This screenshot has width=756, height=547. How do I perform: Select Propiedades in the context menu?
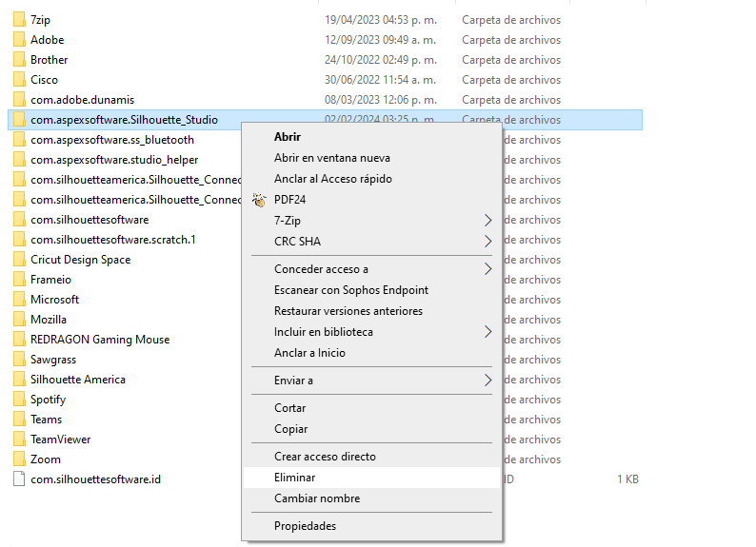pyautogui.click(x=305, y=526)
